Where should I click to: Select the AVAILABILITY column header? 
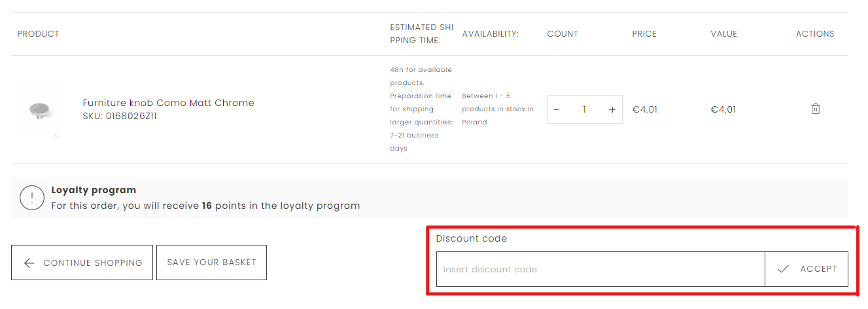(490, 34)
